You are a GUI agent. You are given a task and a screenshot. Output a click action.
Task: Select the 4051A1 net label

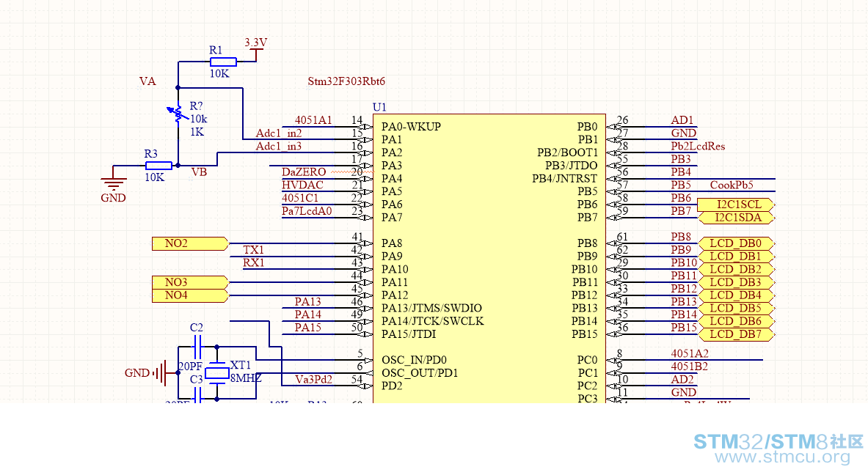[x=313, y=120]
